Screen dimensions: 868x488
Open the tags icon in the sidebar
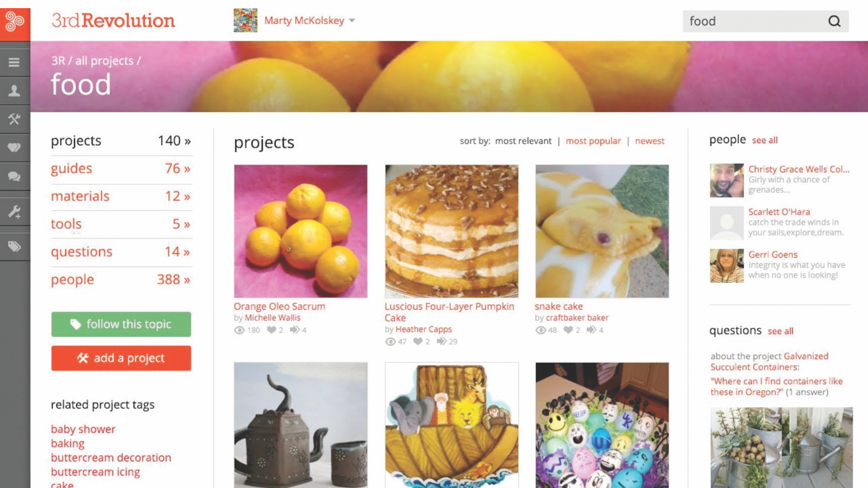tap(14, 246)
